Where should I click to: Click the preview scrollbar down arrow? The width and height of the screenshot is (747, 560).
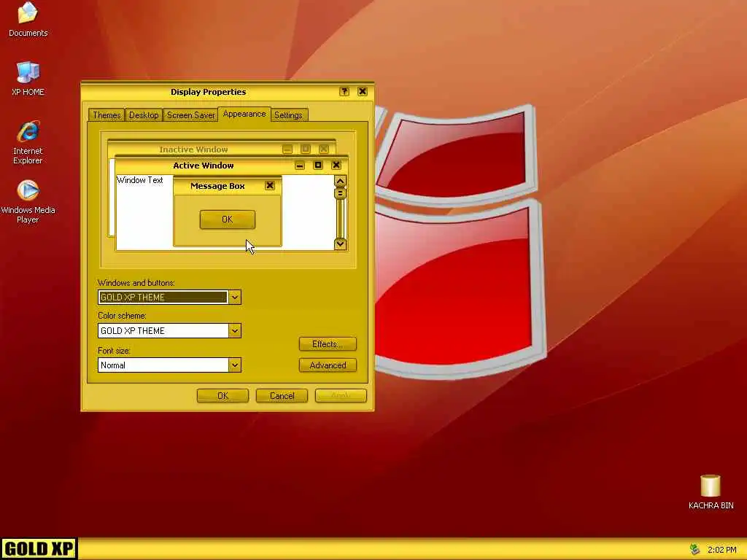click(340, 244)
